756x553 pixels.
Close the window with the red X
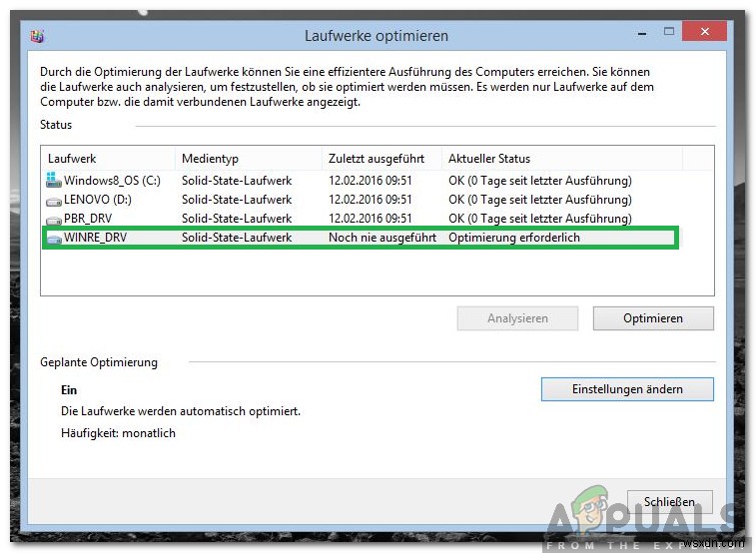[704, 31]
